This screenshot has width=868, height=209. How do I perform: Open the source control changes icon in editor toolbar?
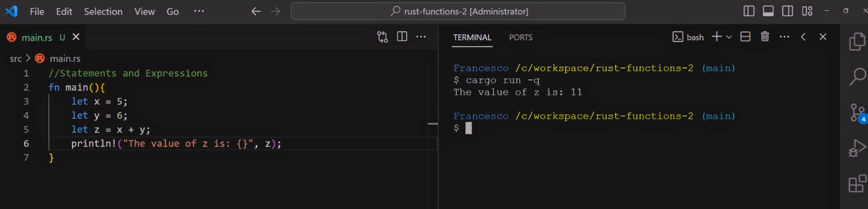[x=382, y=37]
